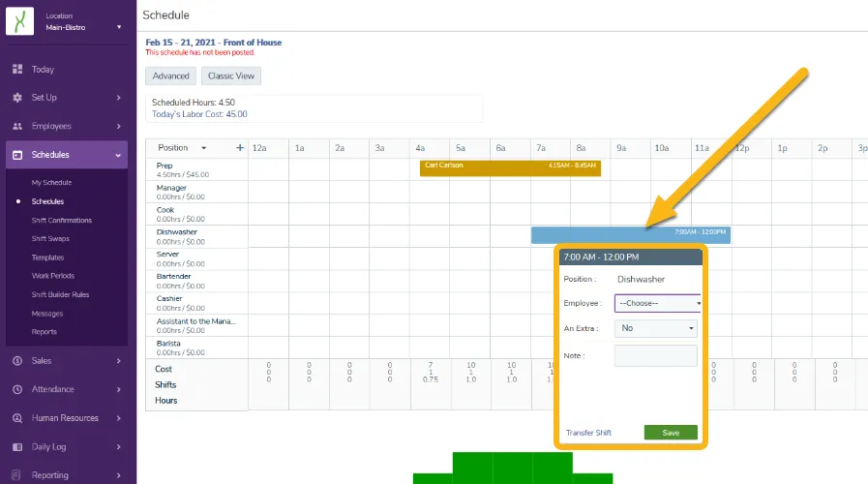Click Scheduled Hours: 4.50 text
Viewport: 868px width, 484px height.
pyautogui.click(x=194, y=103)
